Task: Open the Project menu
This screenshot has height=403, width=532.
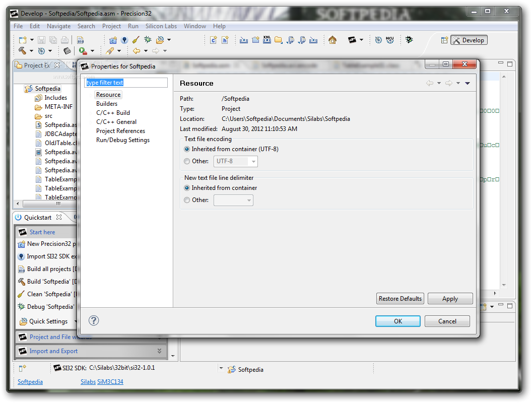Action: 111,26
